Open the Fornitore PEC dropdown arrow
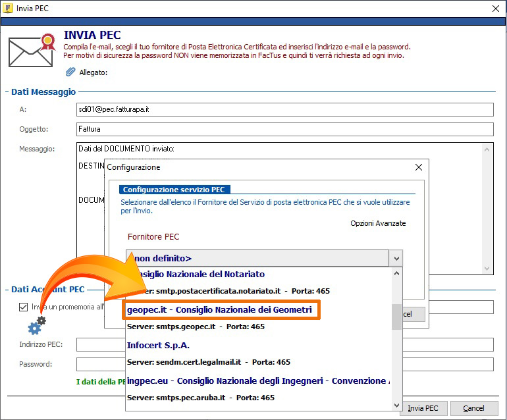 point(396,258)
